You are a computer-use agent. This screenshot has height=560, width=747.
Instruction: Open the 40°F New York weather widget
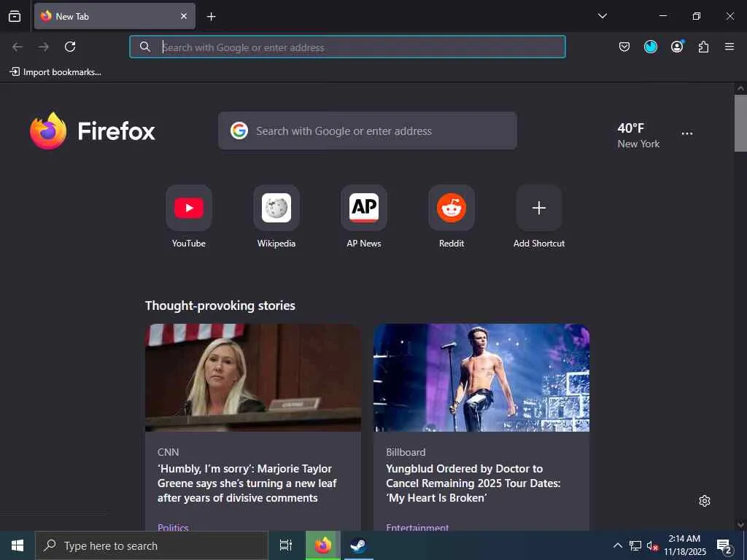pyautogui.click(x=638, y=135)
